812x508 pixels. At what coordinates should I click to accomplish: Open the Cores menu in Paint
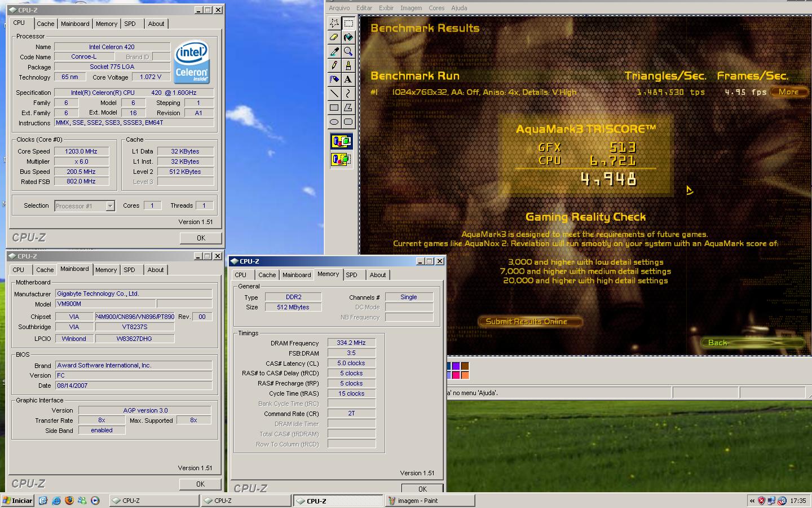tap(436, 8)
